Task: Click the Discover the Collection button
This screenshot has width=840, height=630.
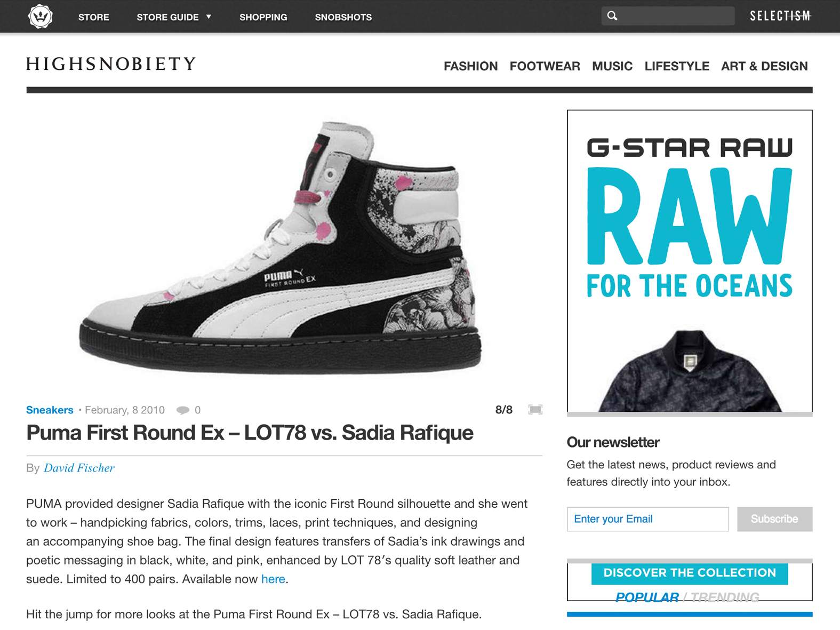Action: pyautogui.click(x=690, y=573)
